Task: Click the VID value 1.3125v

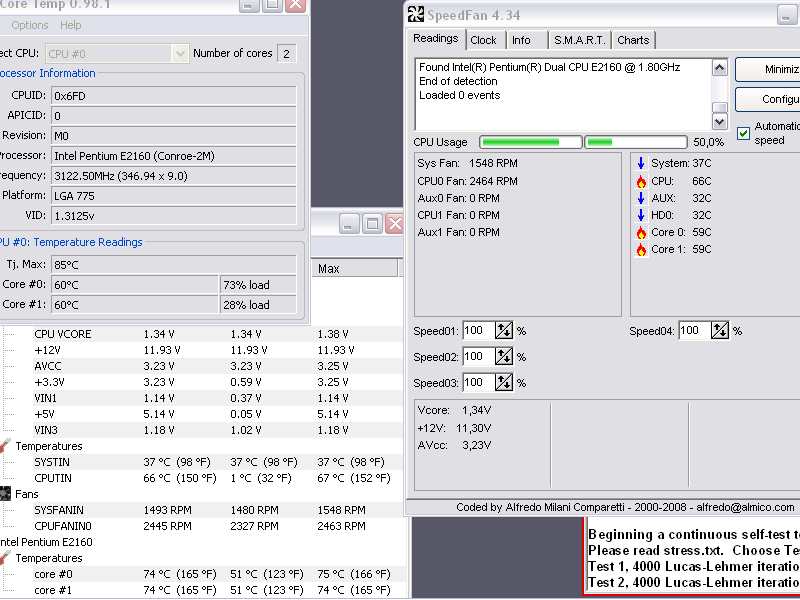Action: coord(173,216)
